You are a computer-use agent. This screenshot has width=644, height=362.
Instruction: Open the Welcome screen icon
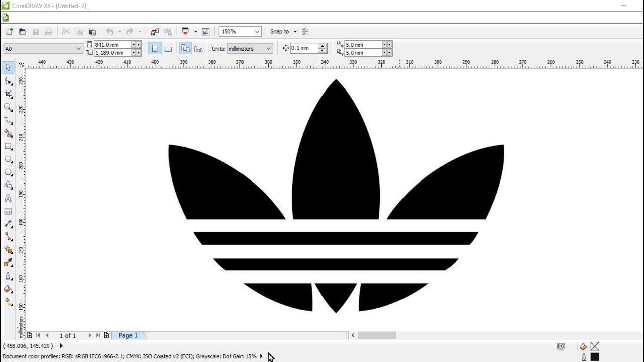[x=205, y=31]
